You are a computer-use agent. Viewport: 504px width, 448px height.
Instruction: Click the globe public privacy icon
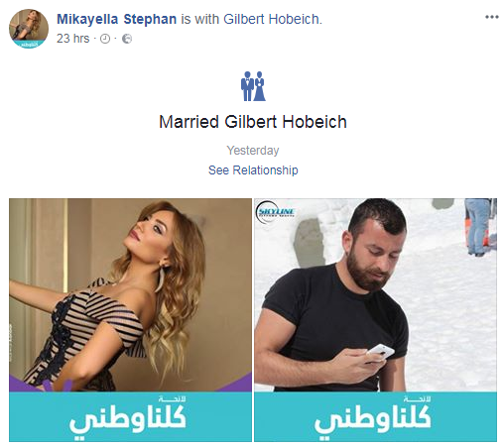coord(127,39)
